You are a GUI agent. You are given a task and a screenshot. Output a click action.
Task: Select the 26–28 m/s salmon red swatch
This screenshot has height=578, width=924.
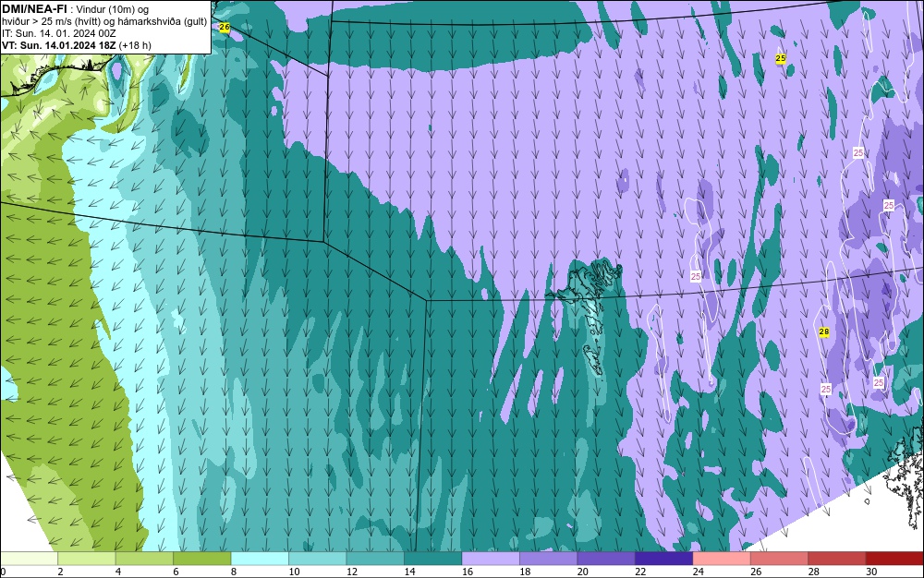tap(780, 559)
